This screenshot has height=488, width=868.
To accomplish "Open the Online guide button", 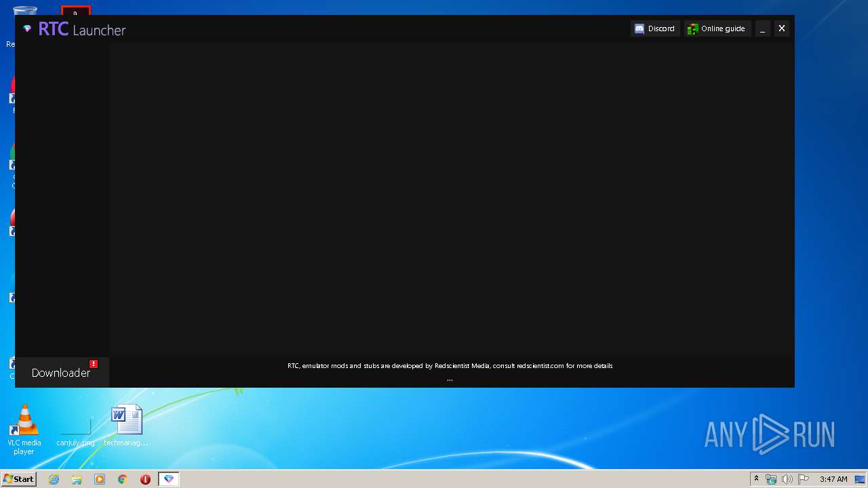I will pyautogui.click(x=717, y=28).
